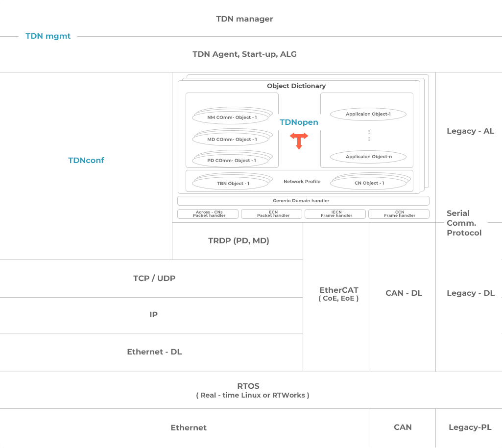502x448 pixels.
Task: Select the Ethernet physical layer label
Action: pos(189,428)
